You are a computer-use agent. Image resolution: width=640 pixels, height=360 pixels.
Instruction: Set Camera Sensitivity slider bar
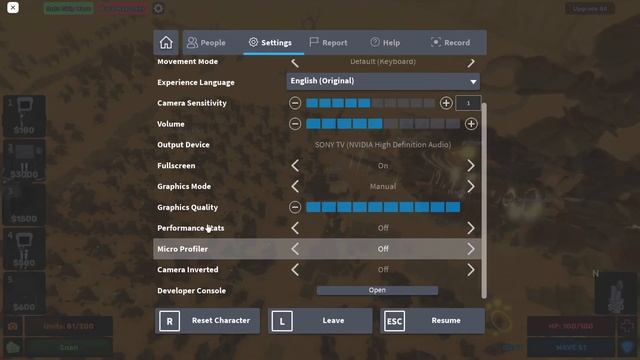pos(370,103)
